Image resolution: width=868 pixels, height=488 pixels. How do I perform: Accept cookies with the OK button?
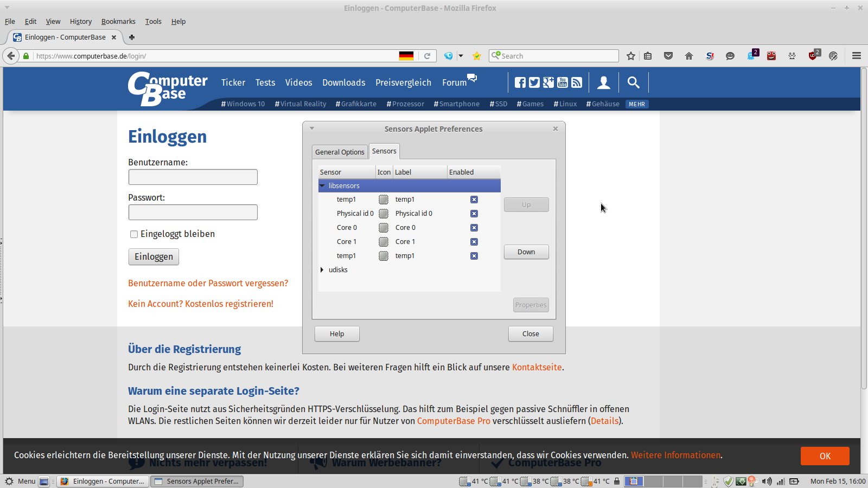tap(825, 456)
